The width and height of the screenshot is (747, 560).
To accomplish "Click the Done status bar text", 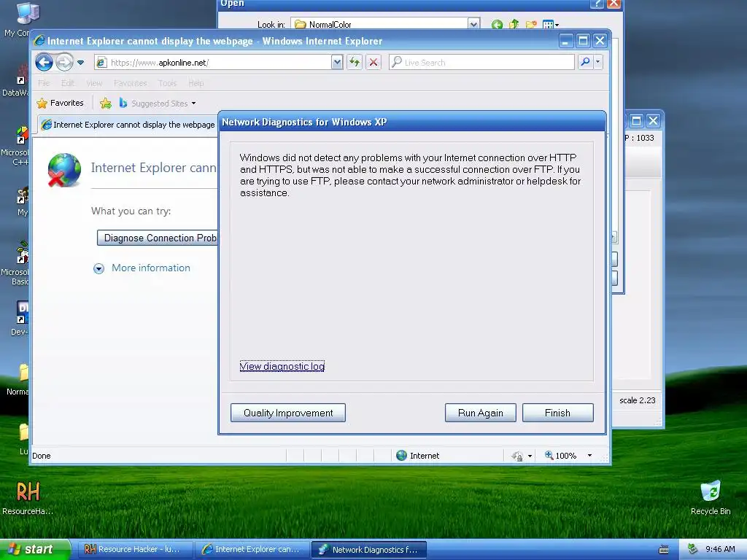I will coord(42,456).
